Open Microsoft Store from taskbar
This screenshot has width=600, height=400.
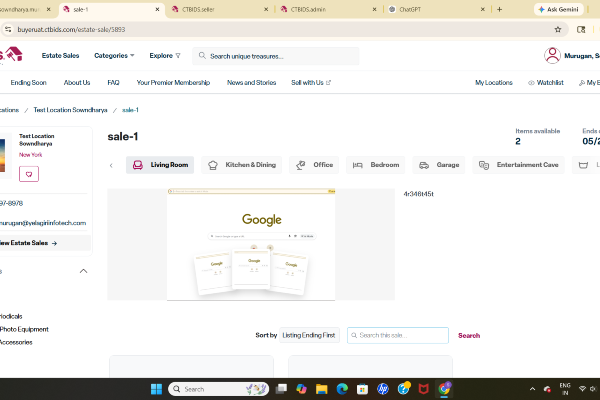(362, 389)
